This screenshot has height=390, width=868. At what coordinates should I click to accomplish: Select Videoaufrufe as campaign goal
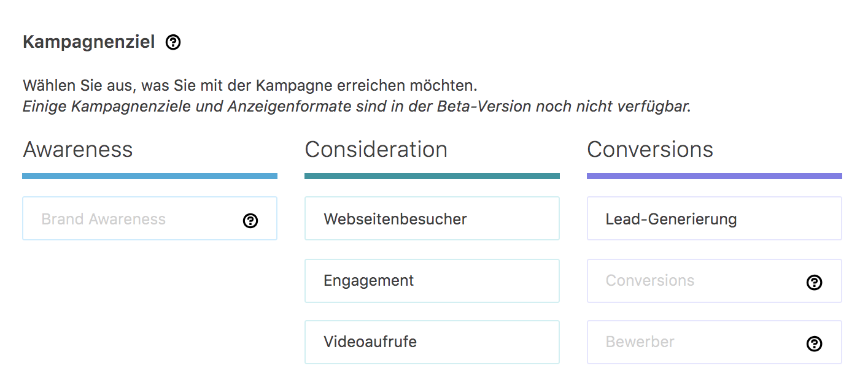coord(432,342)
